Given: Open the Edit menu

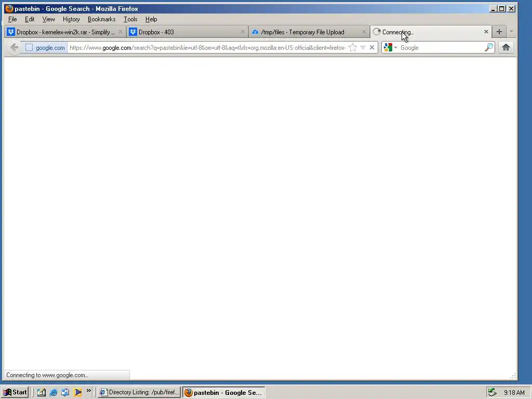Looking at the screenshot, I should point(30,19).
